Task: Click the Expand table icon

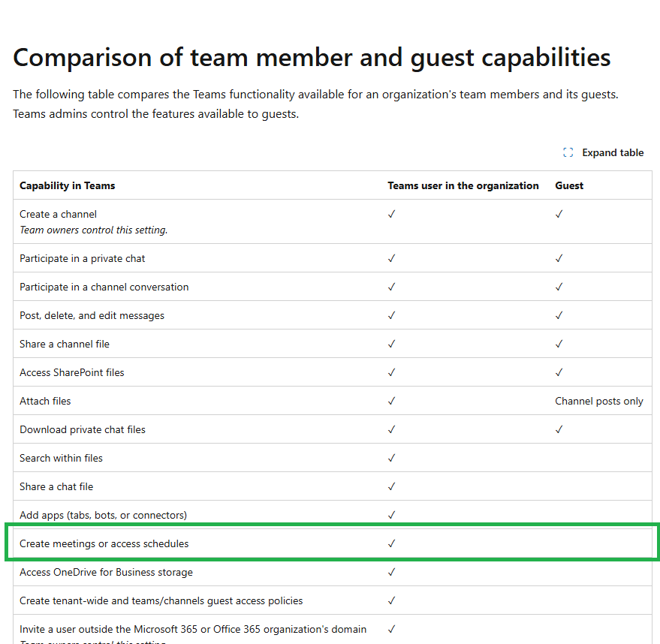Action: tap(568, 152)
